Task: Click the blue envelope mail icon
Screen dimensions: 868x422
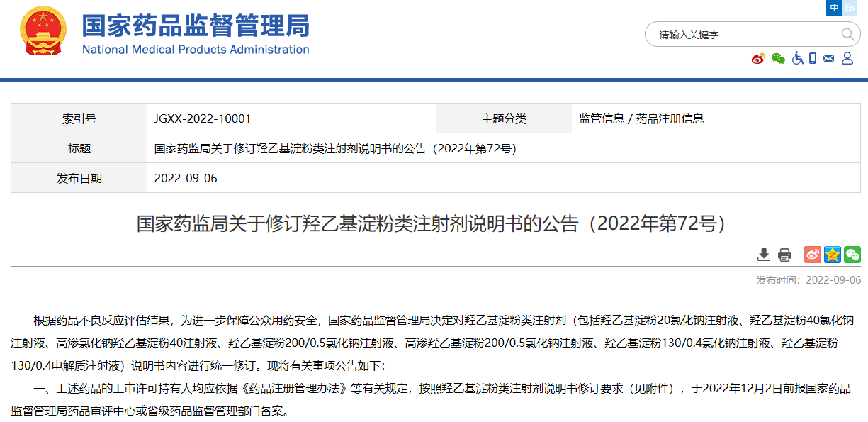Action: tap(828, 59)
